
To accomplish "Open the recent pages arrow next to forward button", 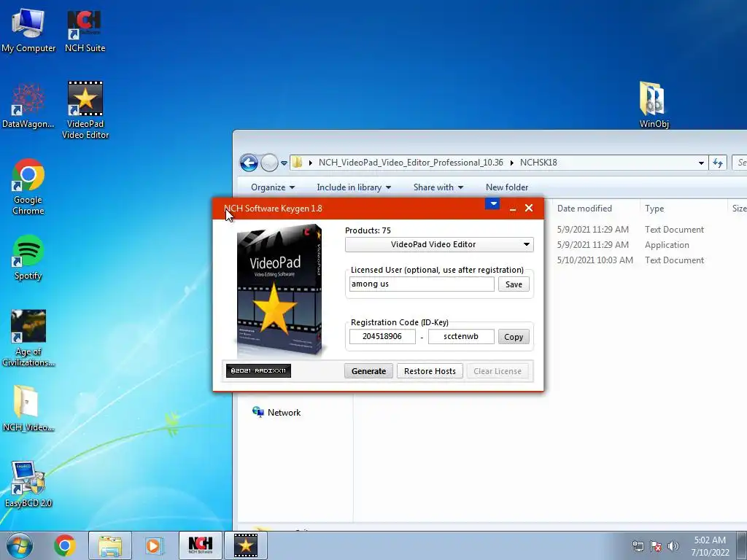I will coord(284,163).
